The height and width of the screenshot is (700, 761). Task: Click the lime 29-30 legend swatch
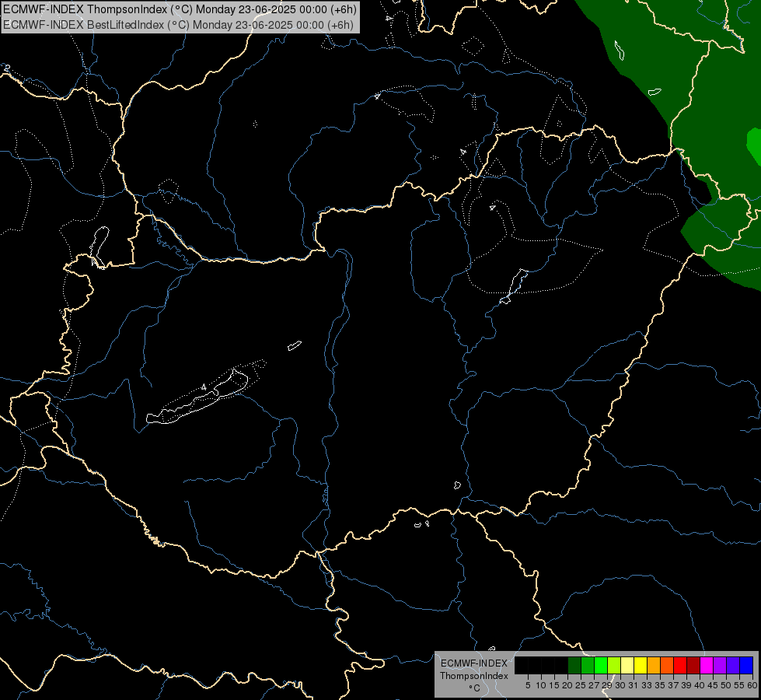click(x=614, y=665)
